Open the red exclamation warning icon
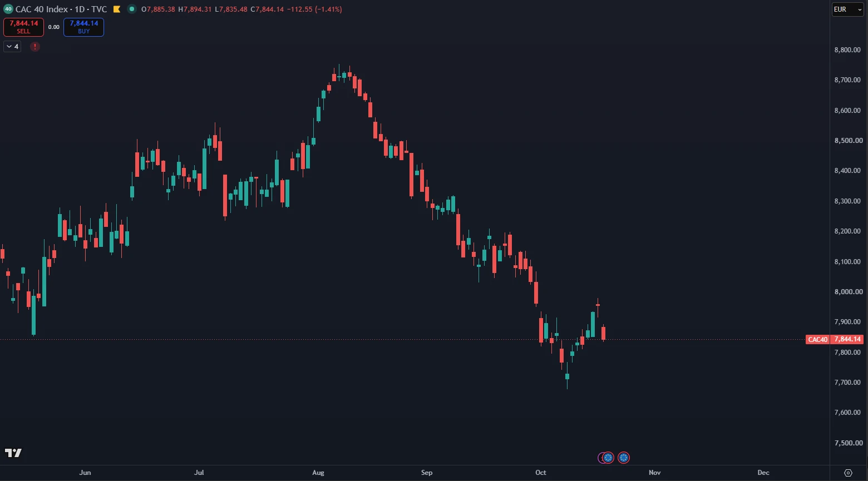The image size is (868, 481). [35, 47]
